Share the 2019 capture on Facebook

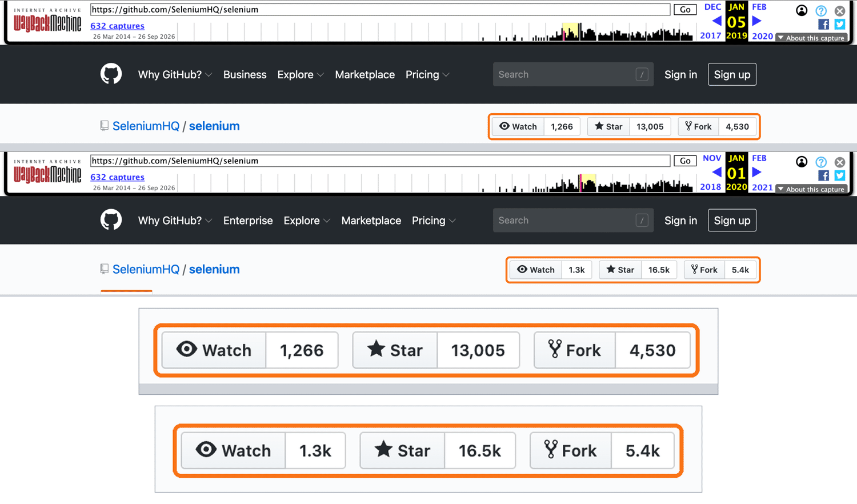pyautogui.click(x=823, y=24)
